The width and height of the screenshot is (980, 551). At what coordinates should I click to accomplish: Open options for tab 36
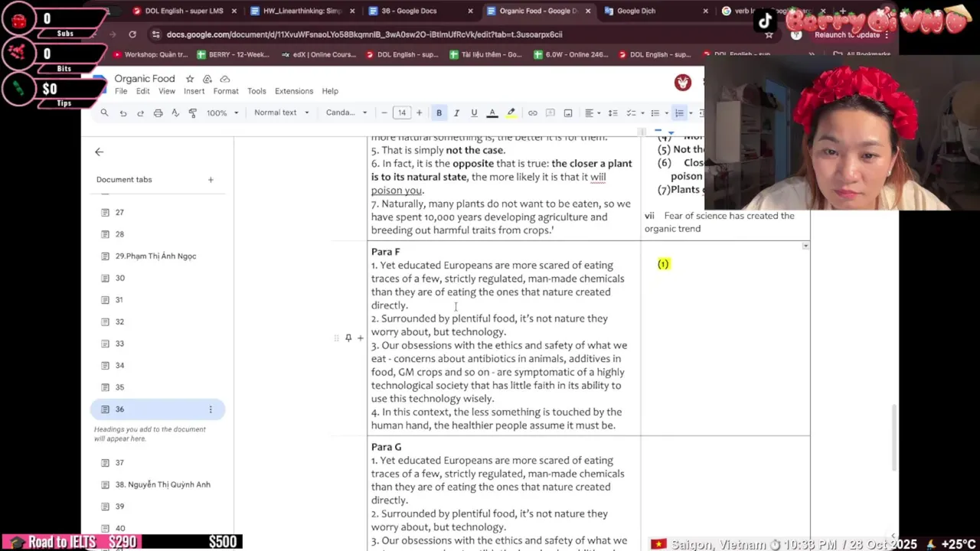pyautogui.click(x=211, y=409)
